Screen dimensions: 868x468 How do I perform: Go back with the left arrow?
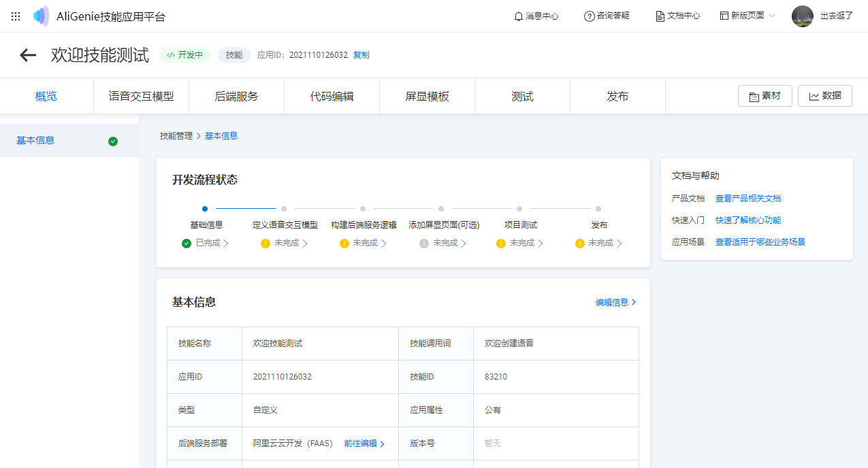click(28, 55)
